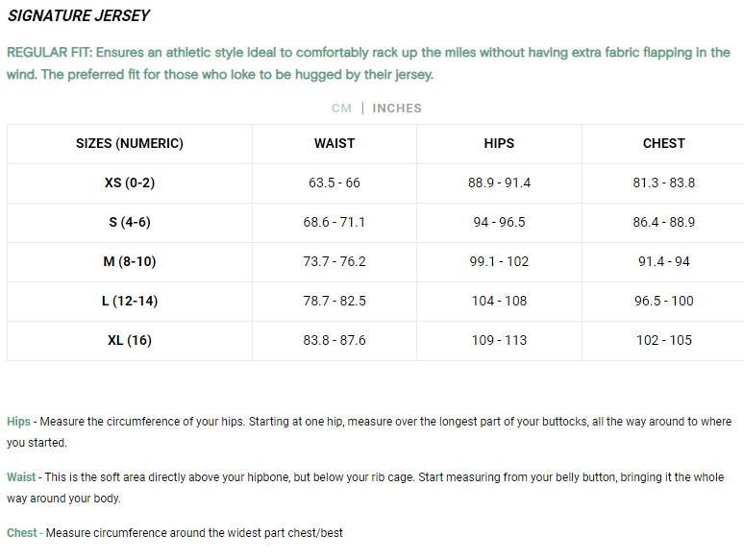Select the M (8-10) size row label
The image size is (744, 560).
pyautogui.click(x=130, y=261)
